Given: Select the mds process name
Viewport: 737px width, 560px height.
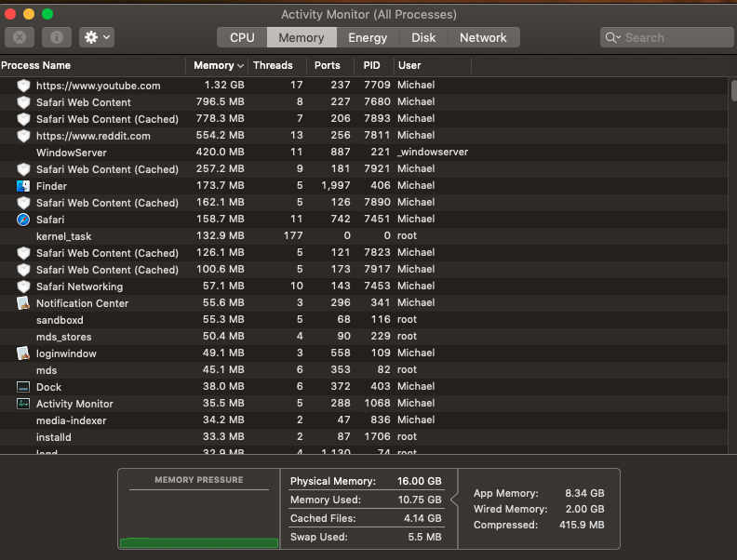Looking at the screenshot, I should pos(47,370).
